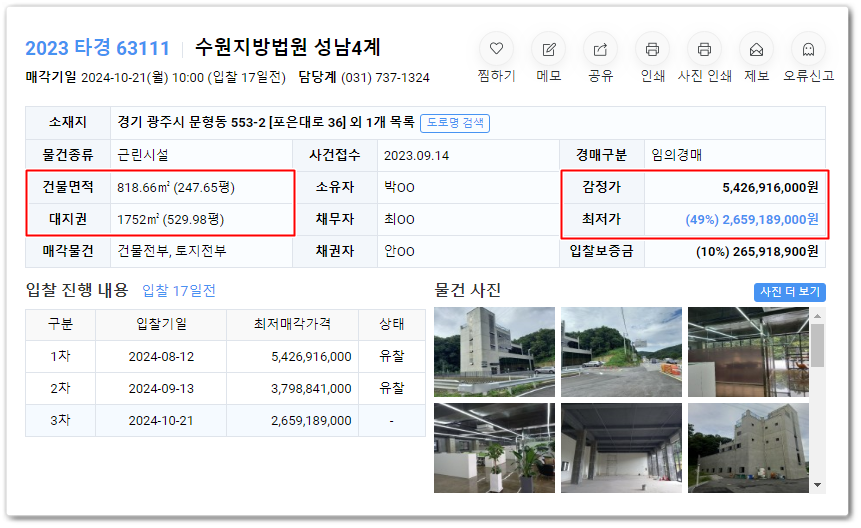
Task: Click the 사진 인쇄 photo print icon
Action: [x=704, y=49]
